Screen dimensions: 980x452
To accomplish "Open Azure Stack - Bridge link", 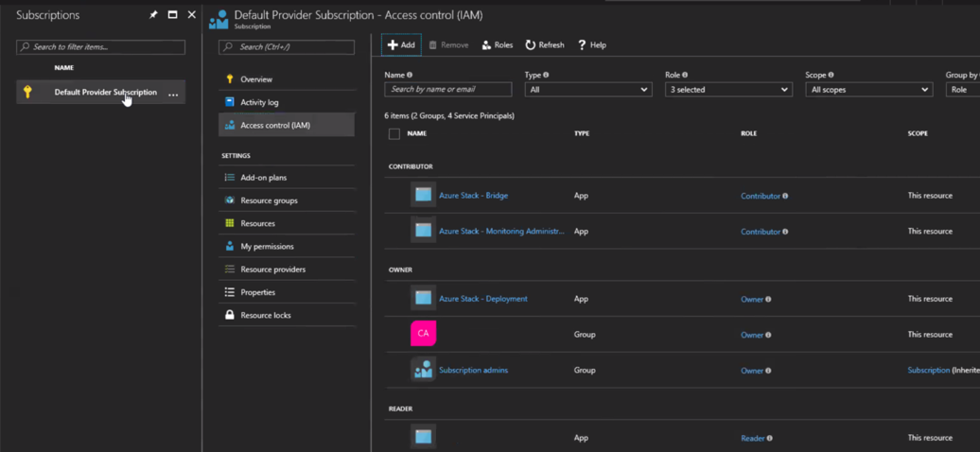I will click(473, 196).
